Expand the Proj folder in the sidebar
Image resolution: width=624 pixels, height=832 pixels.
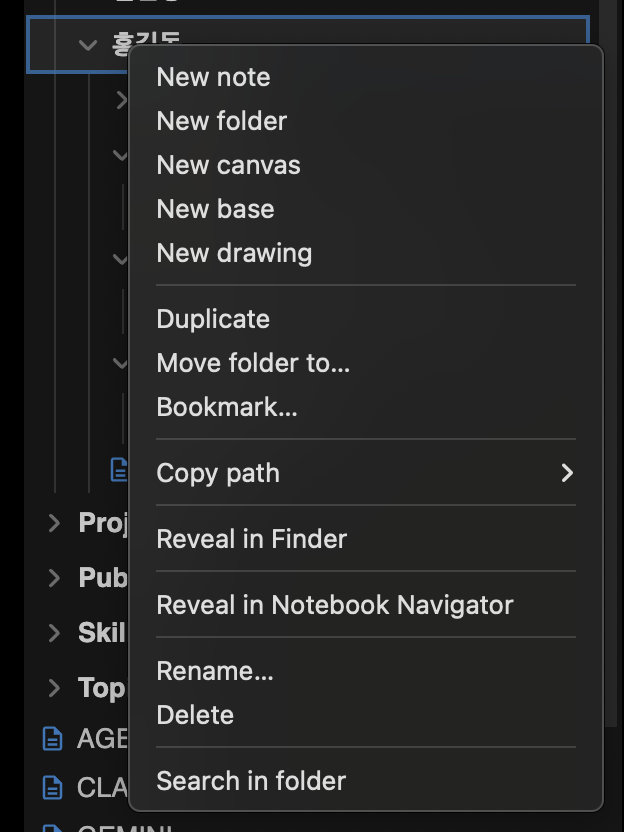53,523
